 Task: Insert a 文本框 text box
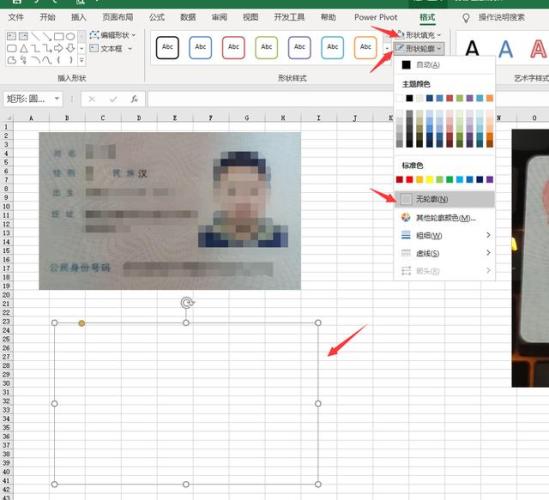click(111, 48)
